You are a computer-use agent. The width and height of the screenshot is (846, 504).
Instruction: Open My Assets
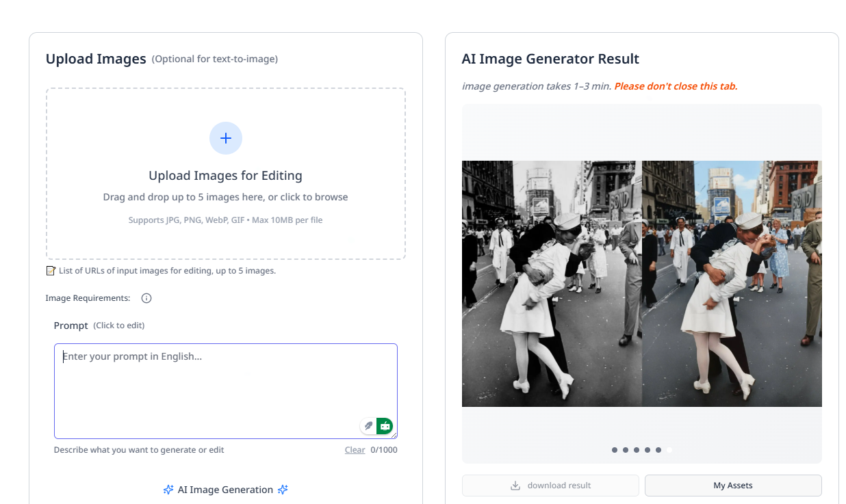(x=733, y=486)
